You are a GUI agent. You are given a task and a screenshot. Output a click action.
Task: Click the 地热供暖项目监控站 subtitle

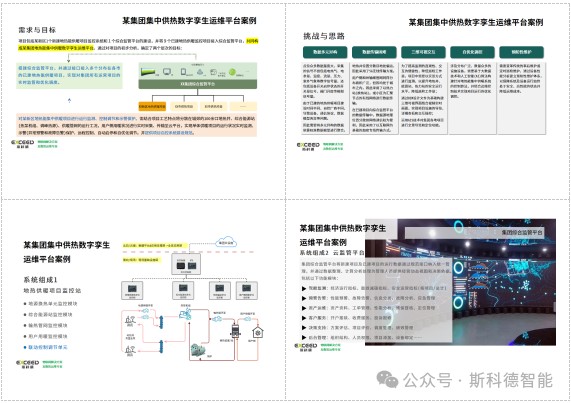[52, 291]
